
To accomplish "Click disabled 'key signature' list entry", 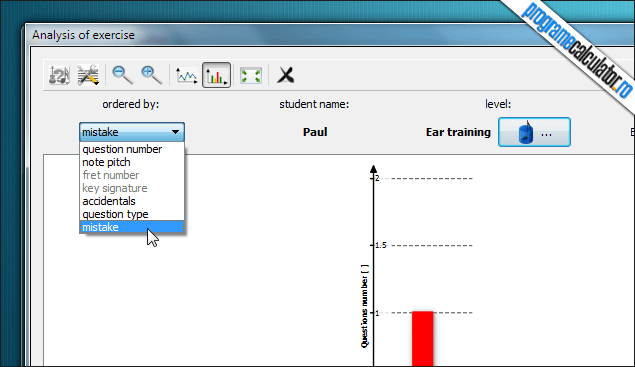I will 132,188.
